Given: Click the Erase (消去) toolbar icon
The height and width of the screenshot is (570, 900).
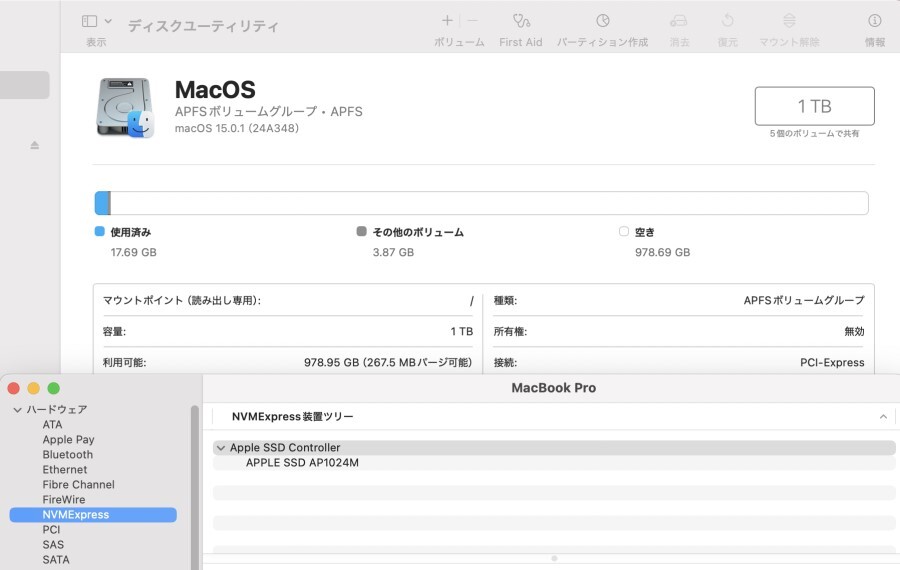Looking at the screenshot, I should pyautogui.click(x=678, y=21).
